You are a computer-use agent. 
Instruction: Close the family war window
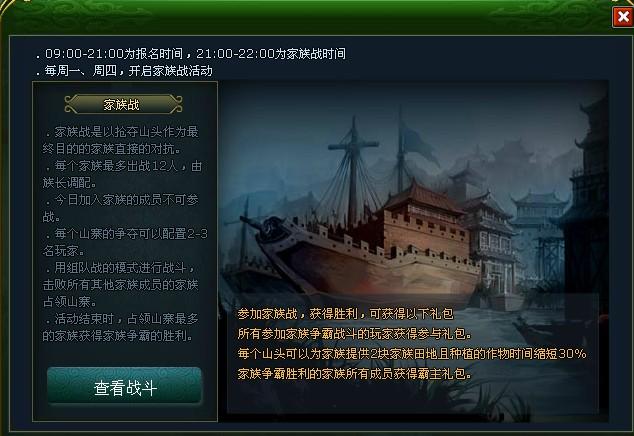[623, 17]
